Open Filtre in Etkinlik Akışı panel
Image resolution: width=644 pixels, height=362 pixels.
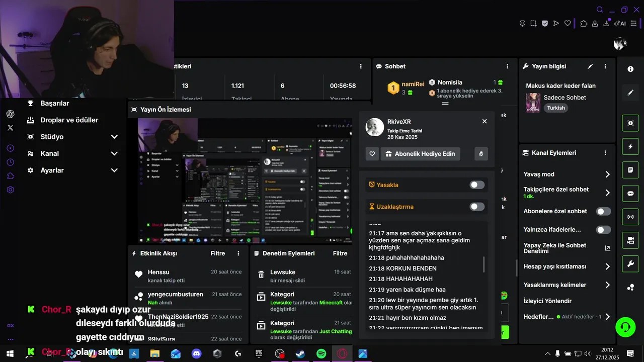tap(217, 253)
